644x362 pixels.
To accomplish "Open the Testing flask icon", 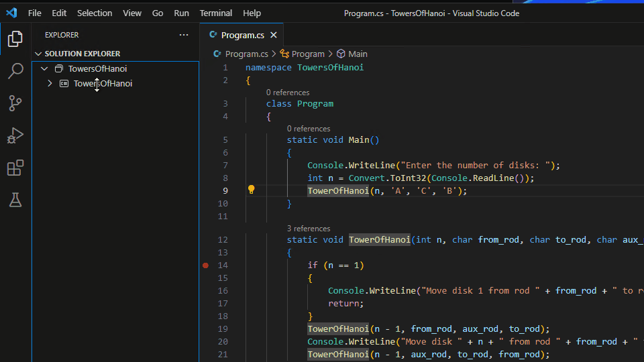I will click(15, 200).
